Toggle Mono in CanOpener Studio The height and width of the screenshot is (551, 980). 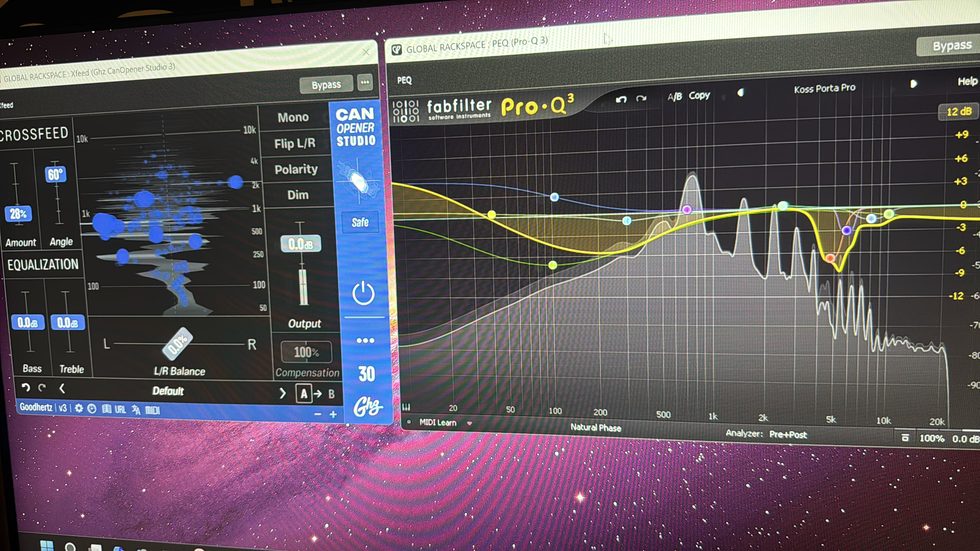coord(293,117)
